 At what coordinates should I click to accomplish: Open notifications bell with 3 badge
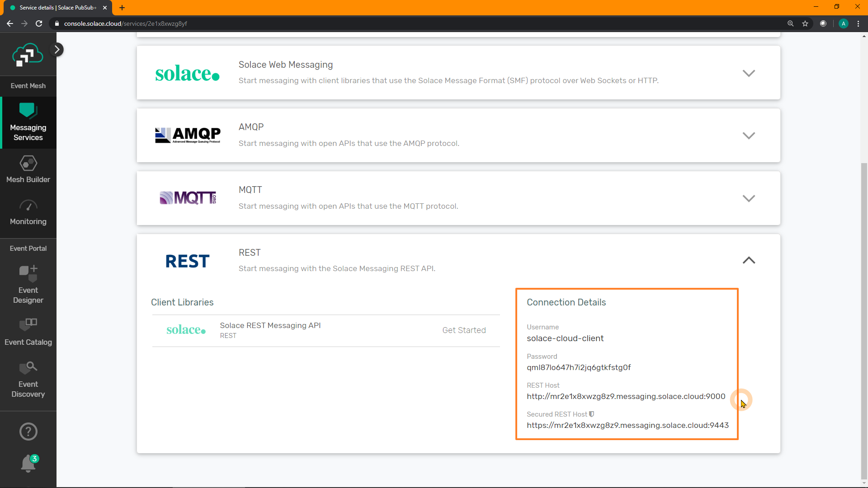point(28,463)
